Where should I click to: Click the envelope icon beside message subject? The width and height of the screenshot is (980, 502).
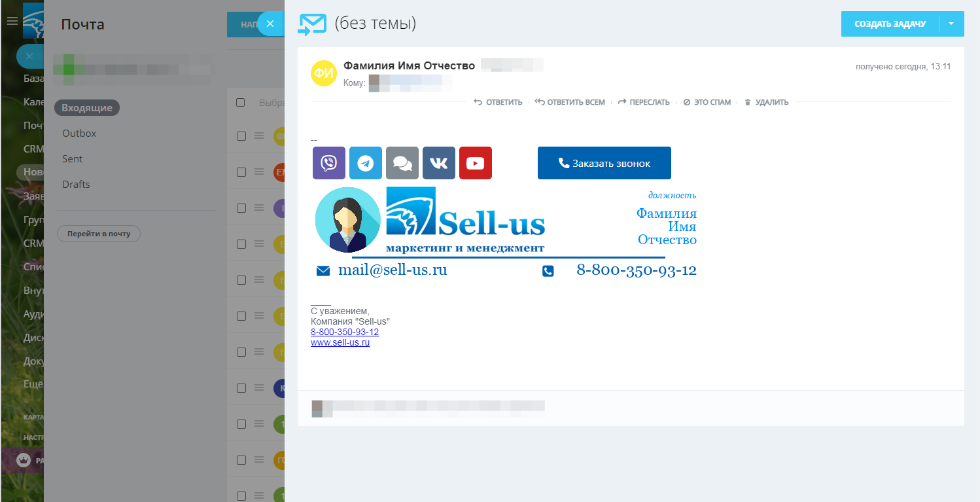point(312,24)
